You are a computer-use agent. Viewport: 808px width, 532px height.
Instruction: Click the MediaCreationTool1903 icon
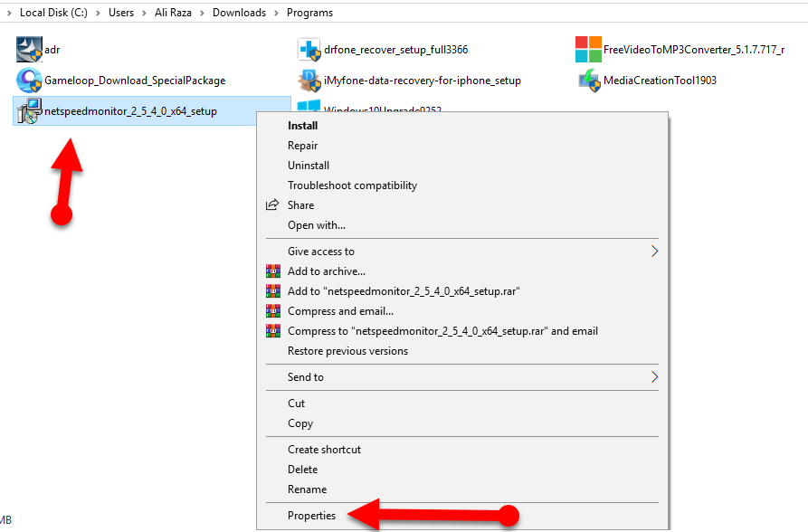(x=589, y=80)
